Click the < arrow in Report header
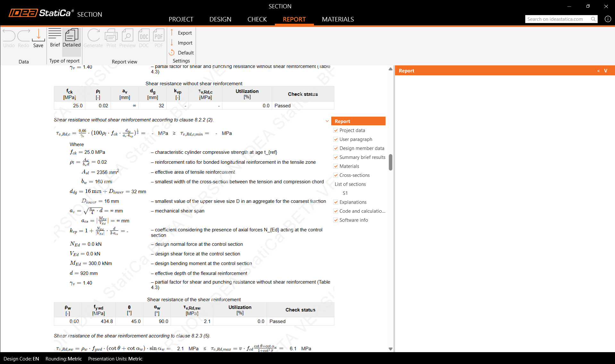 (598, 71)
